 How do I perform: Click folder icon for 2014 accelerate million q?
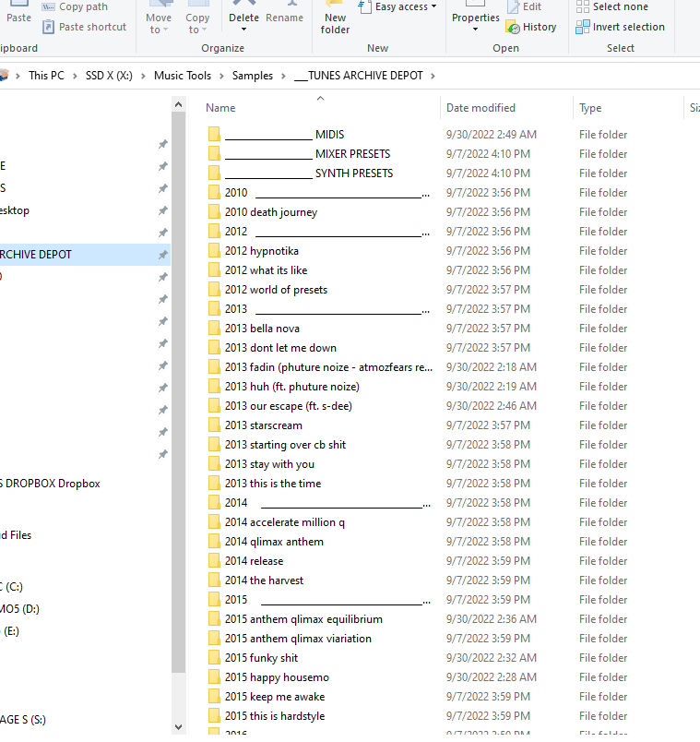(214, 522)
